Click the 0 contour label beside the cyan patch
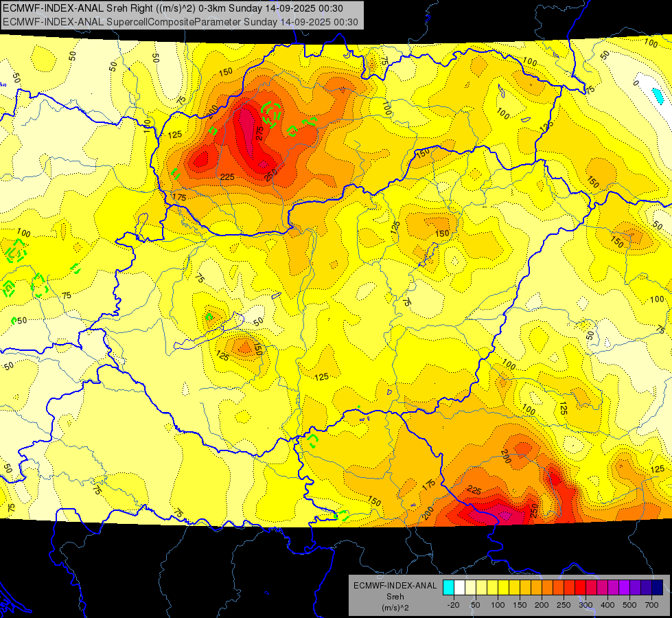Image resolution: width=672 pixels, height=618 pixels. (x=636, y=83)
